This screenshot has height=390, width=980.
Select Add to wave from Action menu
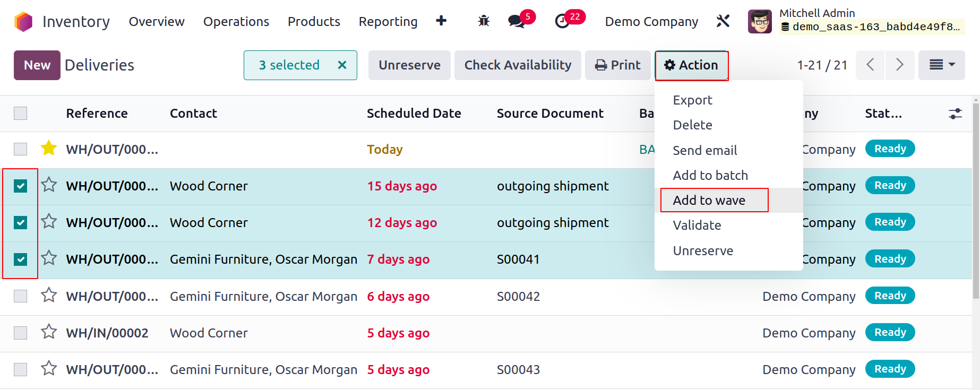pyautogui.click(x=709, y=201)
